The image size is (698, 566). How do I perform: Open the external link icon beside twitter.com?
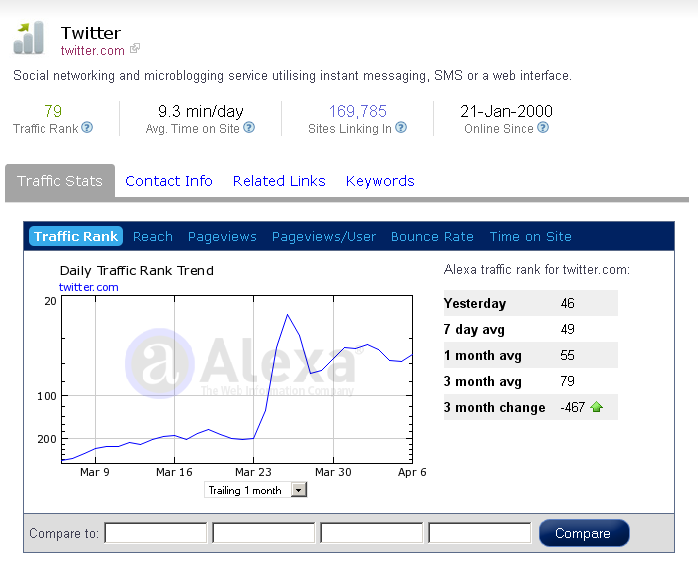(x=135, y=49)
